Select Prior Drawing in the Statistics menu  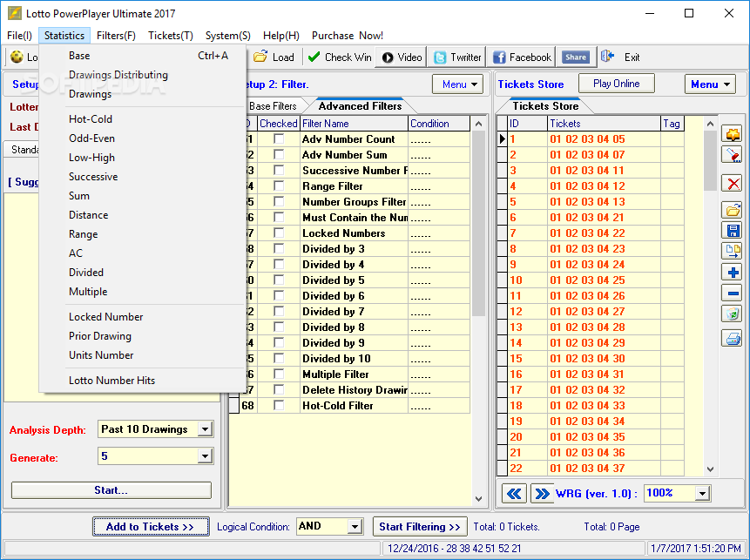pos(142,335)
